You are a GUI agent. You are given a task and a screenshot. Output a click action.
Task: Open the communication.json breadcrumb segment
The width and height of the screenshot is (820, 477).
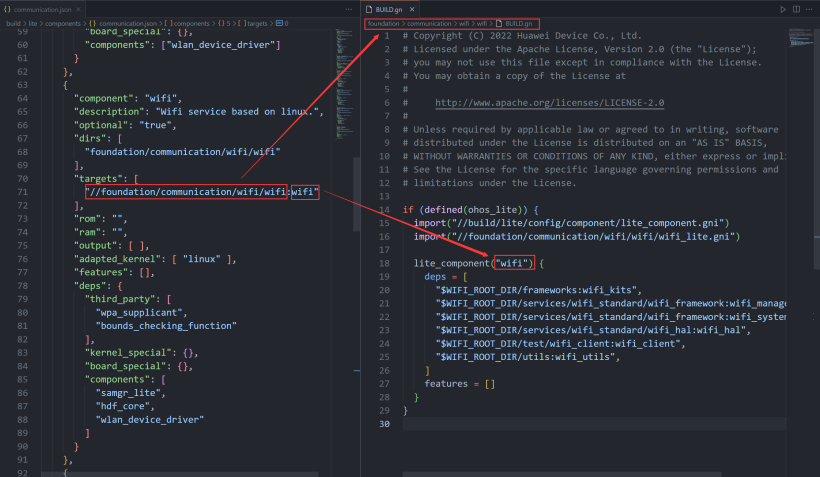123,24
